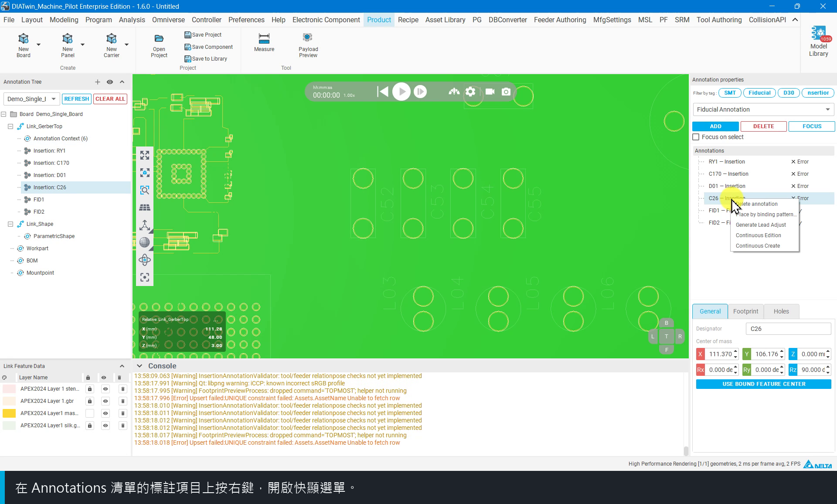This screenshot has width=837, height=504.
Task: Take a snapshot with the camera icon
Action: point(506,92)
